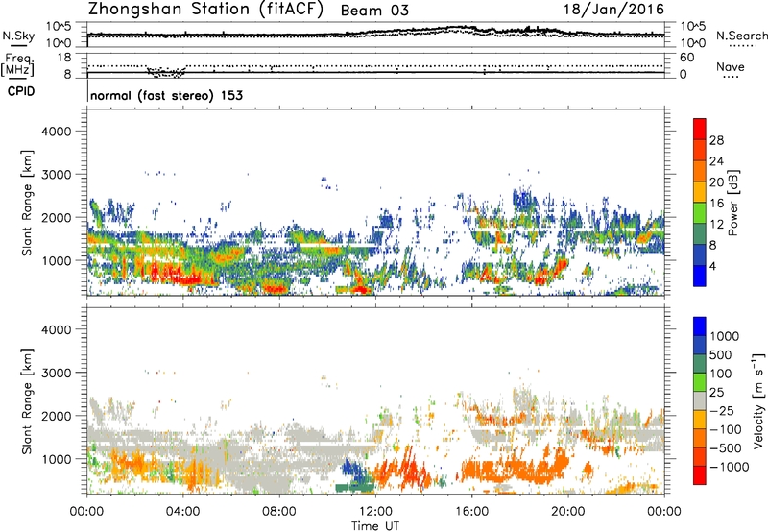The width and height of the screenshot is (768, 532).
Task: Click the '04:00' time axis tick
Action: point(183,512)
